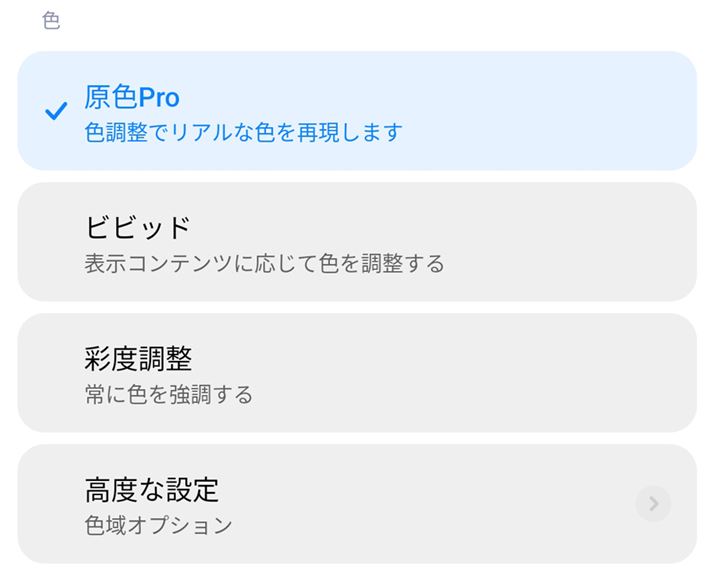
Task: Click the 常に色を強調する description text
Action: coord(168,394)
